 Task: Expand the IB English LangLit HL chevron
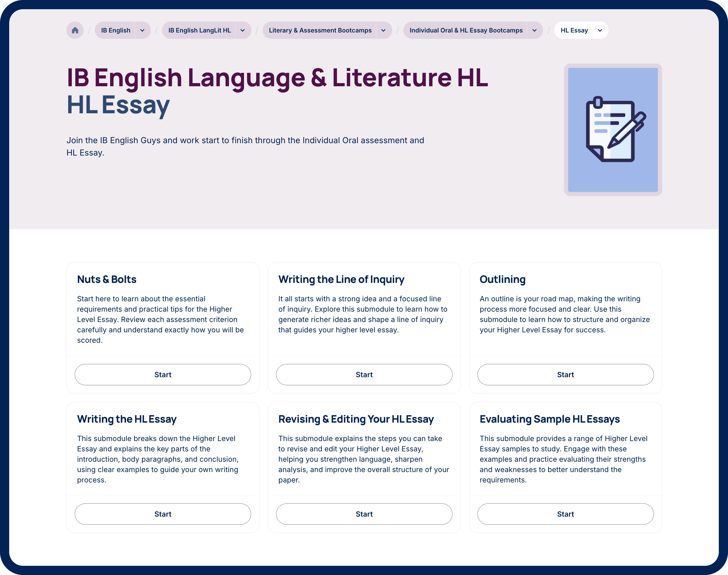click(x=243, y=30)
